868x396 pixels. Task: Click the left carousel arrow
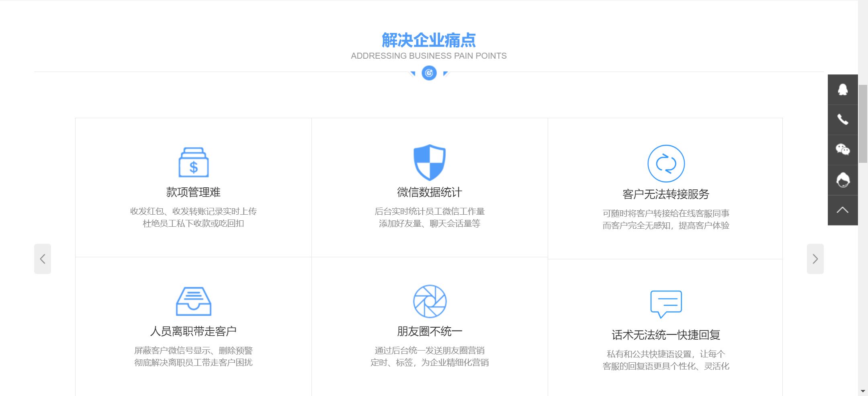pyautogui.click(x=43, y=259)
